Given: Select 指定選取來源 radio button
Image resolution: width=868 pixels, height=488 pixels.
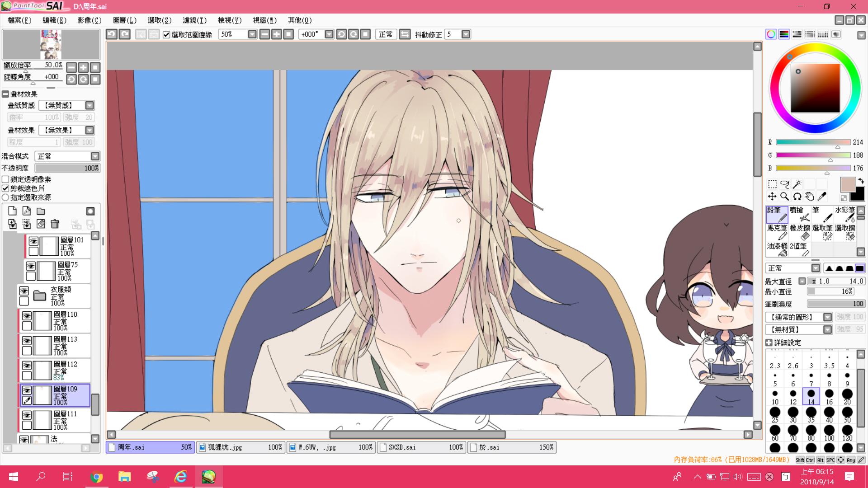Looking at the screenshot, I should pos(5,197).
